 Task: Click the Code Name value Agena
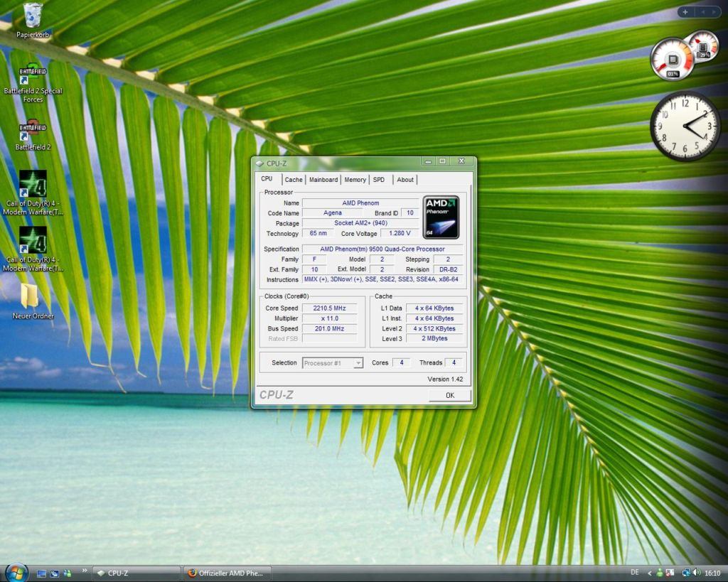[x=333, y=213]
